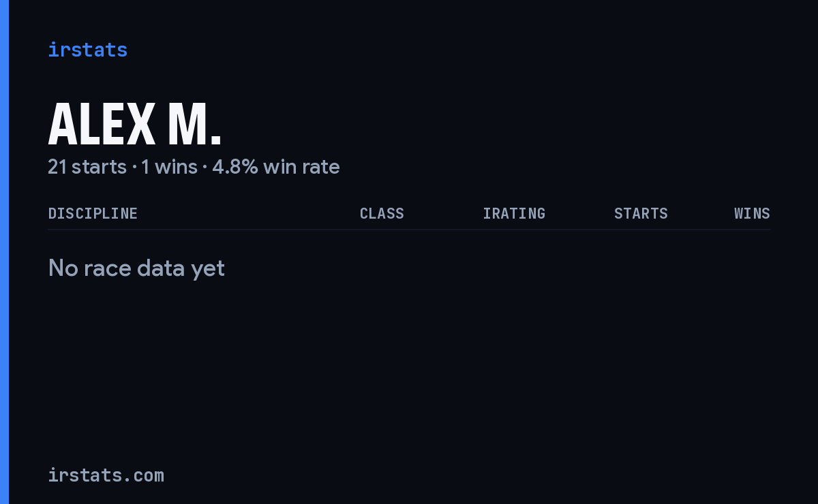Viewport: 818px width, 504px height.
Task: Click the divider line under column headers
Action: pyautogui.click(x=409, y=230)
